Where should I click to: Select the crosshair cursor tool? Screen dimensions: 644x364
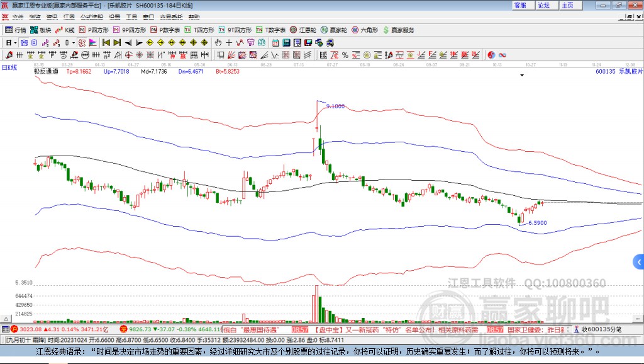pyautogui.click(x=229, y=43)
